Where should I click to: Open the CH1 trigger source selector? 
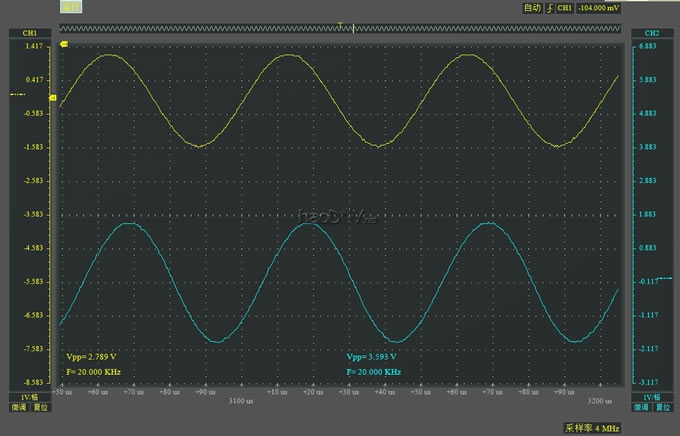pos(565,8)
